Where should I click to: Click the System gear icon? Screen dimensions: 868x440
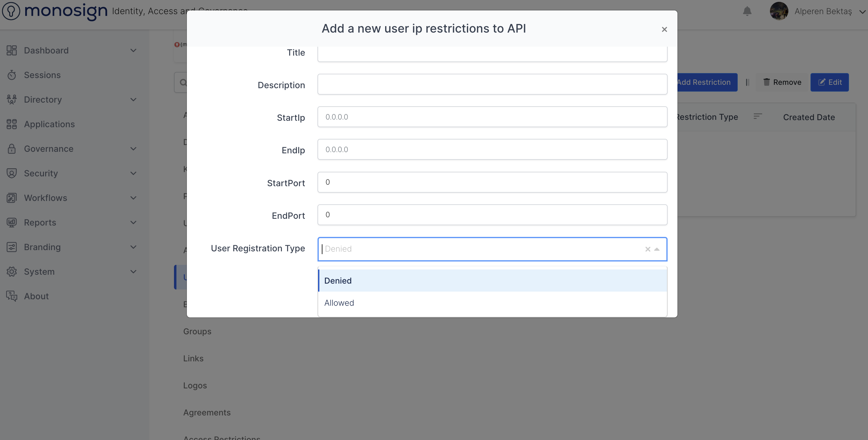(x=11, y=272)
